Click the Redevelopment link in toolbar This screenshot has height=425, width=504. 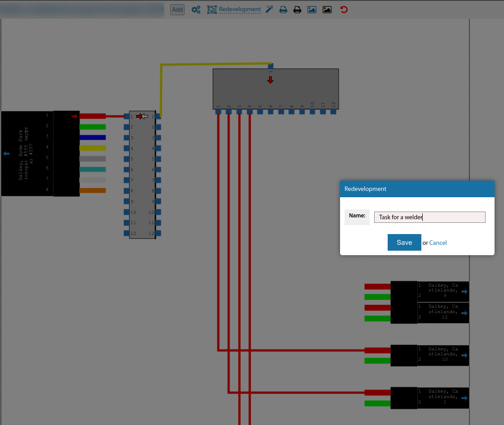239,9
